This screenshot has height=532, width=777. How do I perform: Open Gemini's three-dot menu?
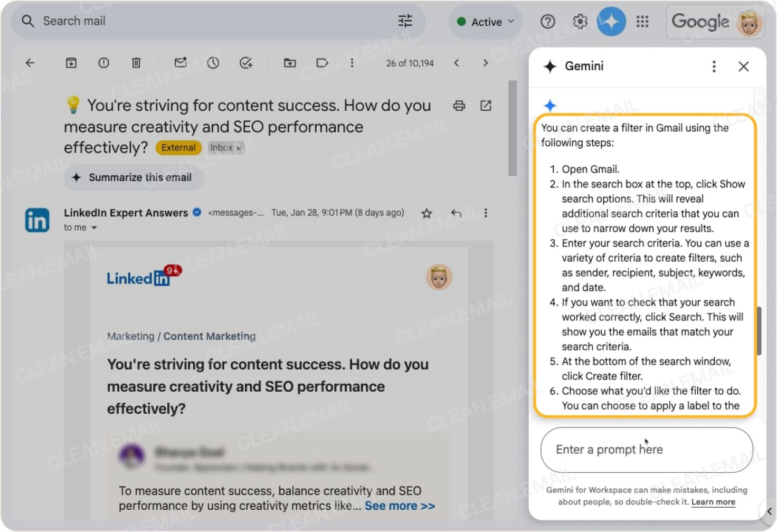point(714,66)
